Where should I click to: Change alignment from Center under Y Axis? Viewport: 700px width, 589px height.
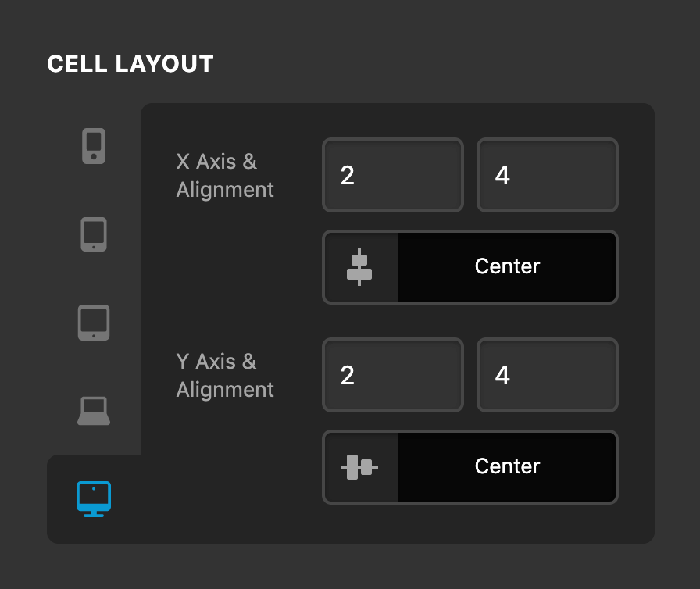(x=506, y=466)
